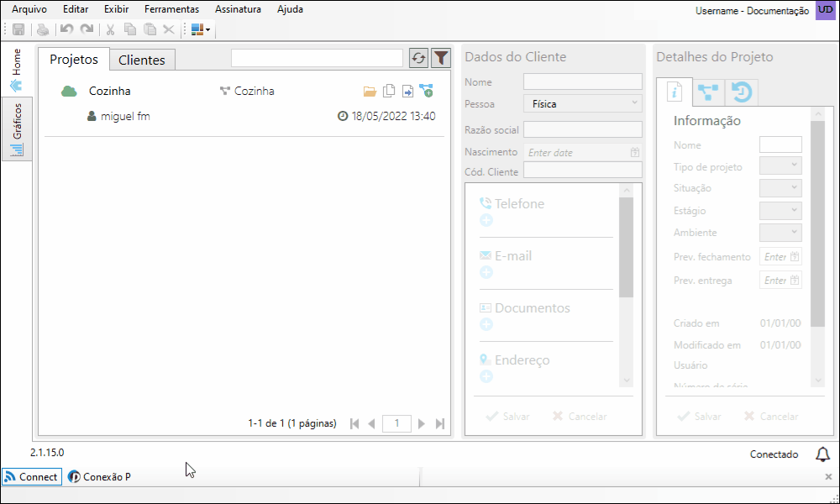Click the Undo arrow in the toolbar
Screen dimensions: 840x504
pyautogui.click(x=66, y=29)
